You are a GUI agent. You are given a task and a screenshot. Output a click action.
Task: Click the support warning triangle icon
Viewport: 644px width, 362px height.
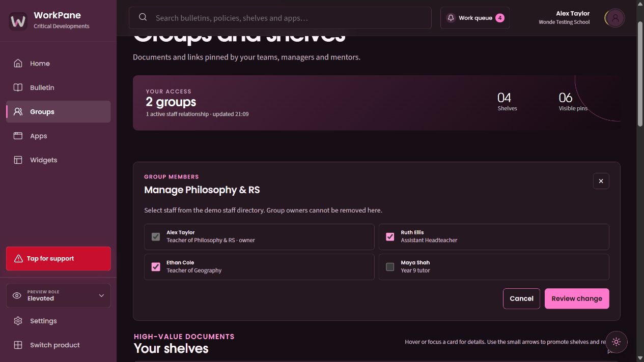tap(18, 258)
